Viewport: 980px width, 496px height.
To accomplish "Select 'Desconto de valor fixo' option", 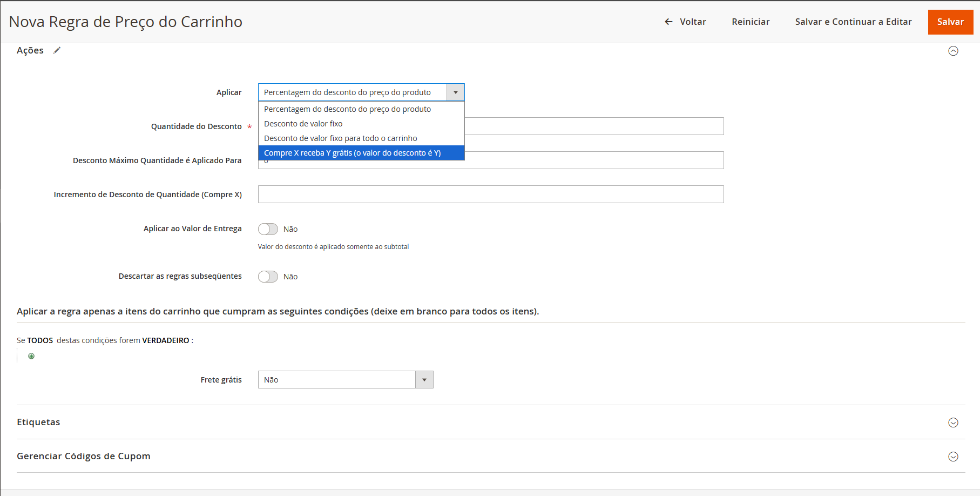I will 303,124.
